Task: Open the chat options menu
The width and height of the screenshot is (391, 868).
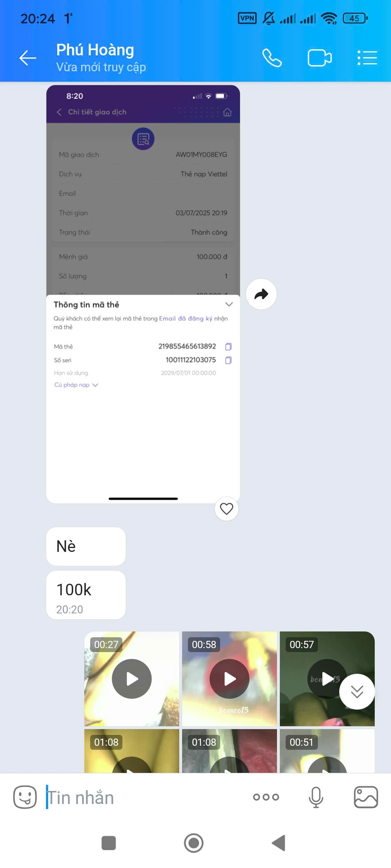Action: (x=367, y=58)
